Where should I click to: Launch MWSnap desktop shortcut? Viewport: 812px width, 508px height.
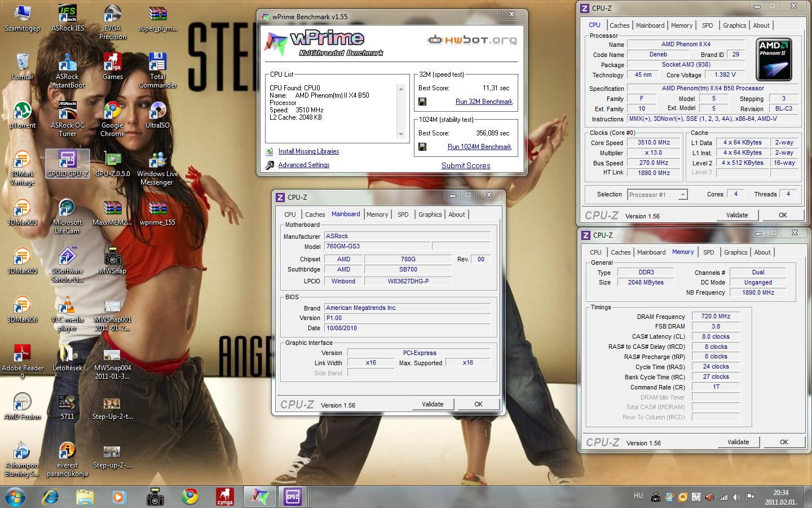point(112,261)
